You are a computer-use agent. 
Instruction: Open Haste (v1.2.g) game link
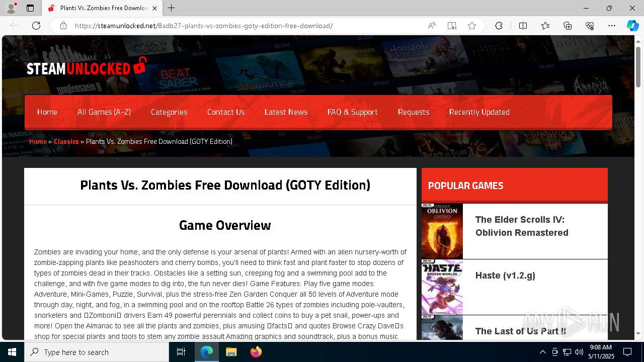505,276
